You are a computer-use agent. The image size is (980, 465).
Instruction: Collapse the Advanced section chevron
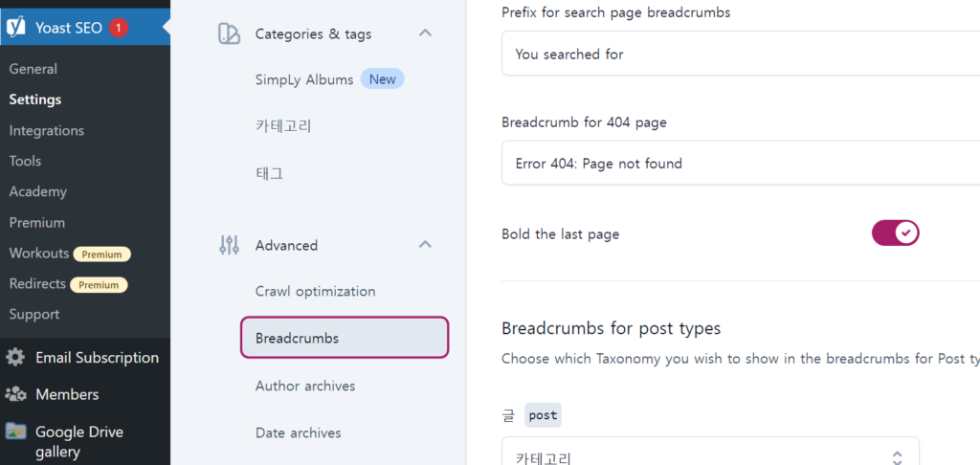tap(425, 244)
